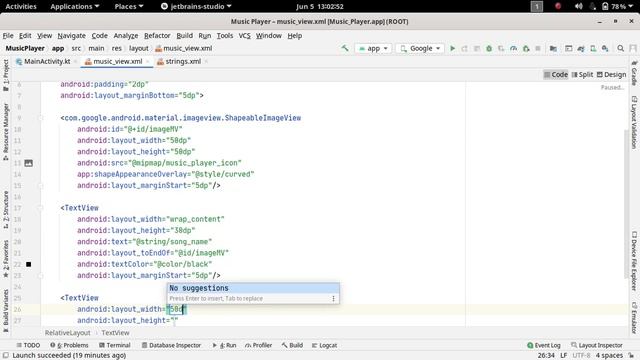Open the Event Log
Screen dimensions: 640x360
(x=544, y=345)
